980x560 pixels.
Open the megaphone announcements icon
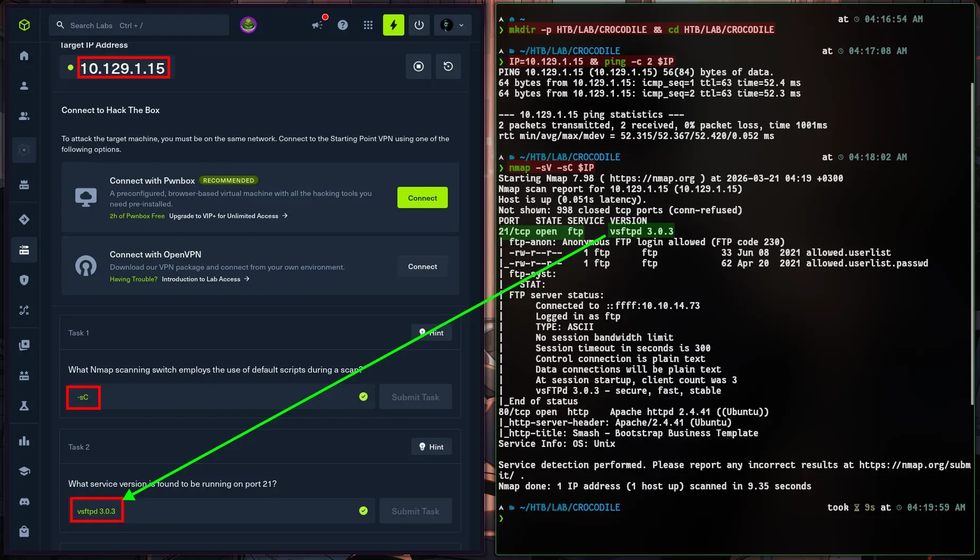click(317, 25)
